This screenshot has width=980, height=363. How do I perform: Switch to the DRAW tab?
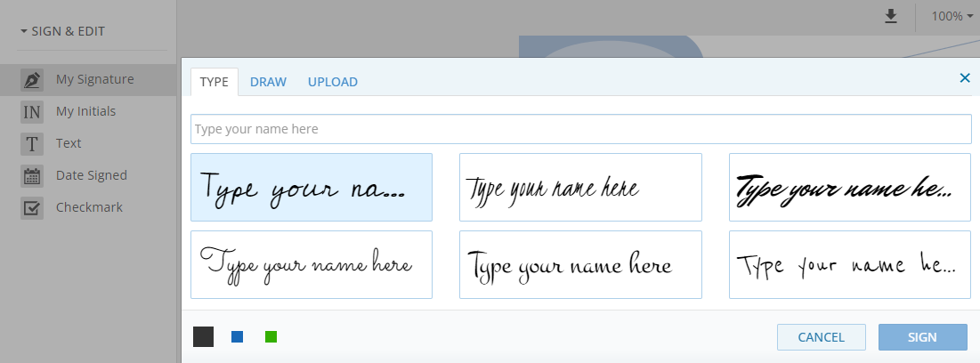(268, 82)
